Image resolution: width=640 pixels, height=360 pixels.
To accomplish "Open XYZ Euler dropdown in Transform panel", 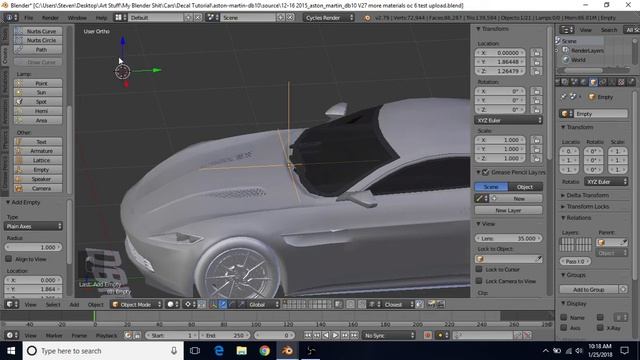I will [509, 120].
